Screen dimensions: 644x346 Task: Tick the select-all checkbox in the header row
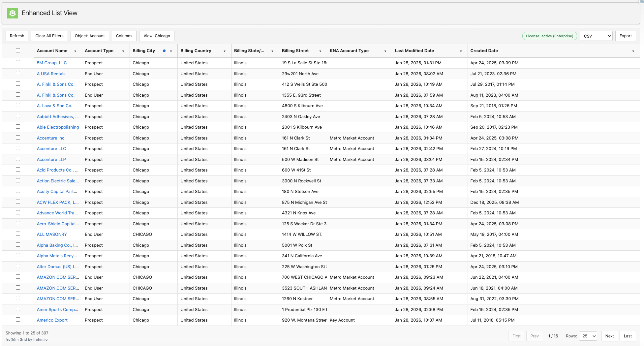pyautogui.click(x=18, y=50)
